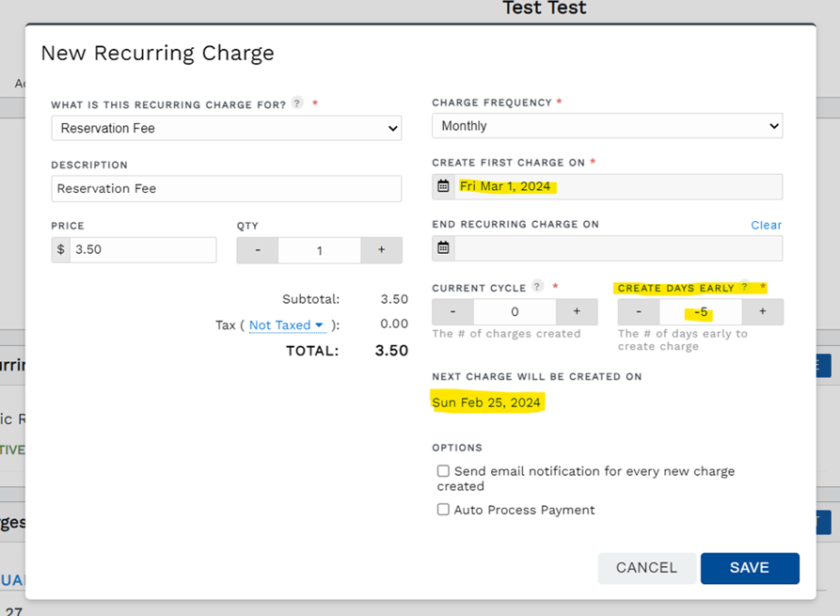This screenshot has height=616, width=840.
Task: Click the Current Cycle value field
Action: pyautogui.click(x=515, y=311)
